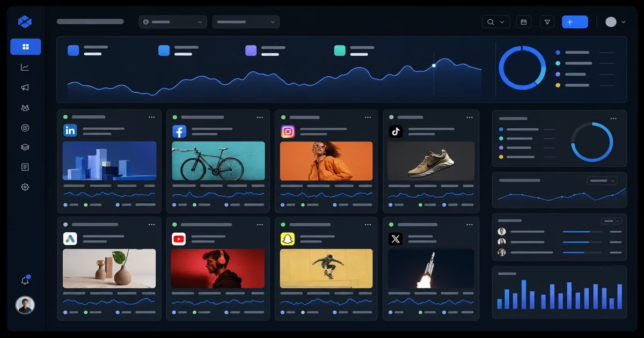Image resolution: width=644 pixels, height=338 pixels.
Task: Open the orange jacket woman thumbnail
Action: [x=326, y=161]
